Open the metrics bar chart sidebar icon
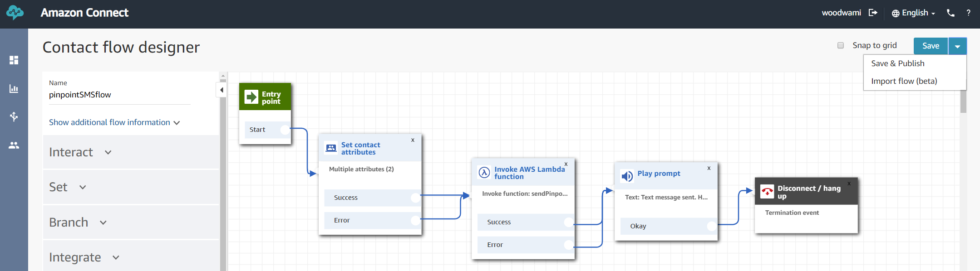 coord(14,88)
